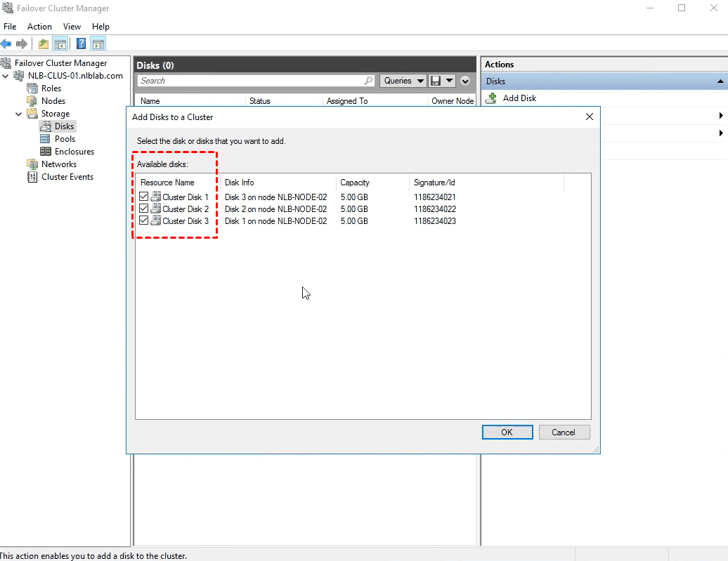728x561 pixels.
Task: Click the Name column header in Disks list
Action: click(x=150, y=101)
